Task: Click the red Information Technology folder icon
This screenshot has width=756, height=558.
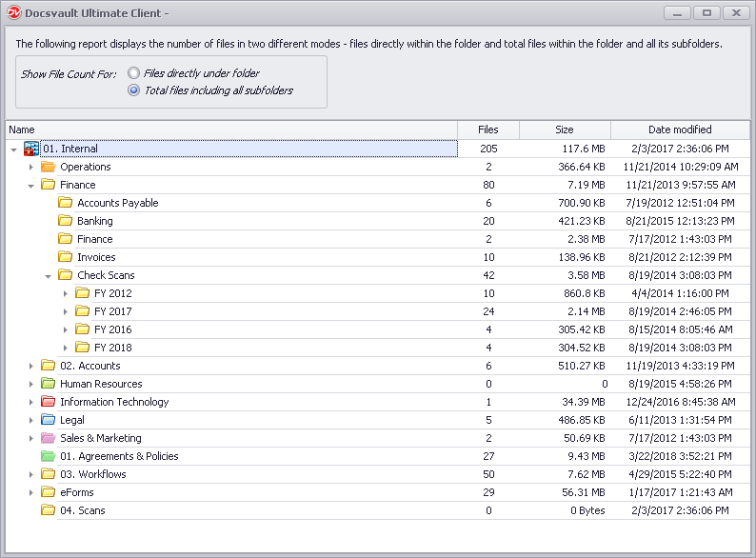Action: (48, 402)
